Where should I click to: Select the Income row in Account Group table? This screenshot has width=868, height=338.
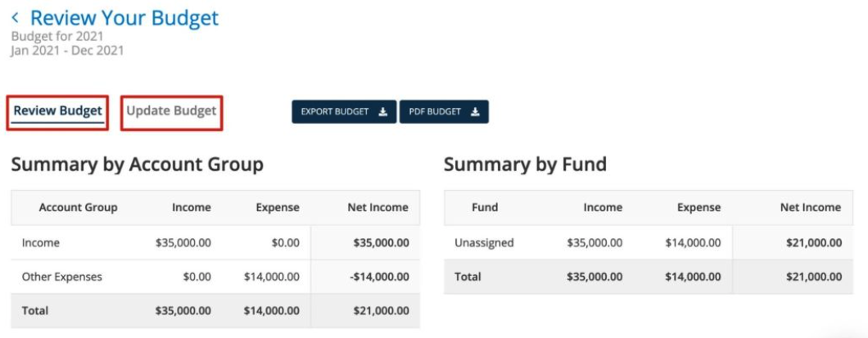click(215, 242)
